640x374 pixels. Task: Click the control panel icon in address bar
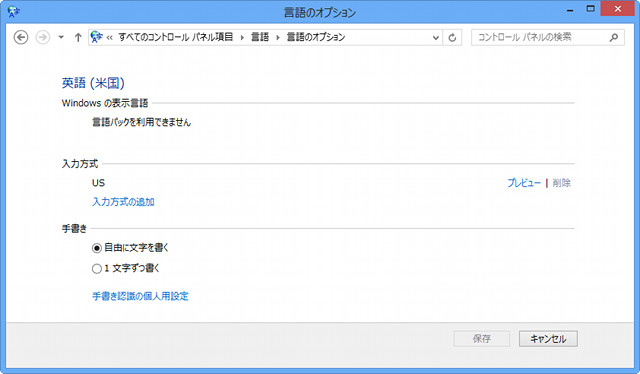pyautogui.click(x=96, y=37)
